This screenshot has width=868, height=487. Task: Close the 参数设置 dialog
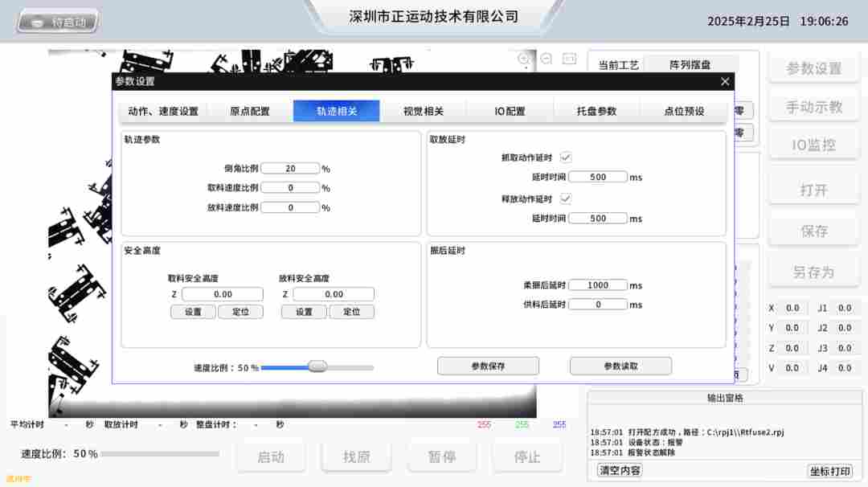[x=725, y=81]
